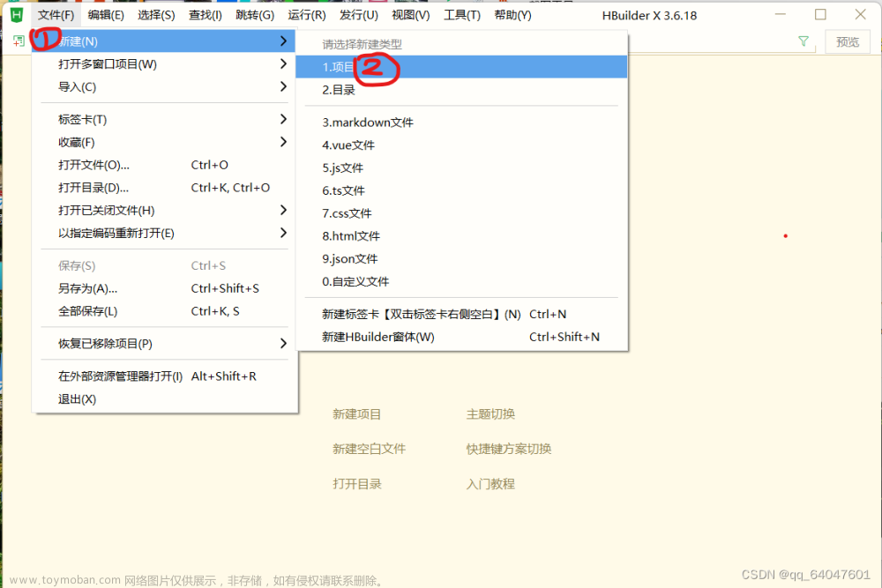
Task: Click the 新建空白文件 welcome link
Action: click(x=369, y=449)
